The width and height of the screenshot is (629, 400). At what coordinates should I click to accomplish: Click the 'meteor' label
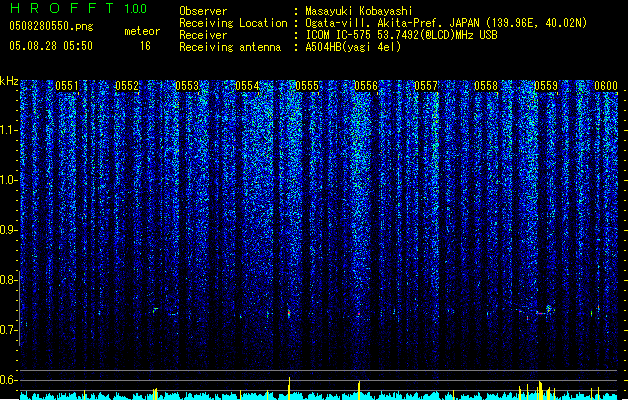(x=142, y=31)
